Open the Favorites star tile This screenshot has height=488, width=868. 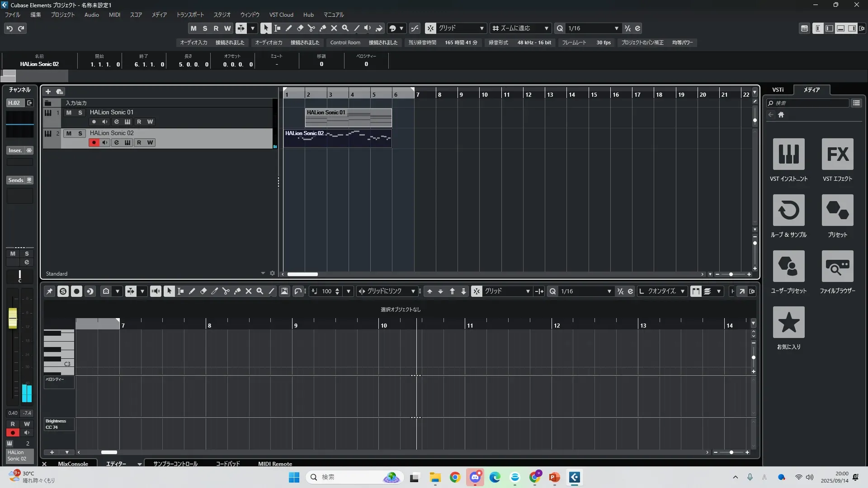(x=788, y=322)
